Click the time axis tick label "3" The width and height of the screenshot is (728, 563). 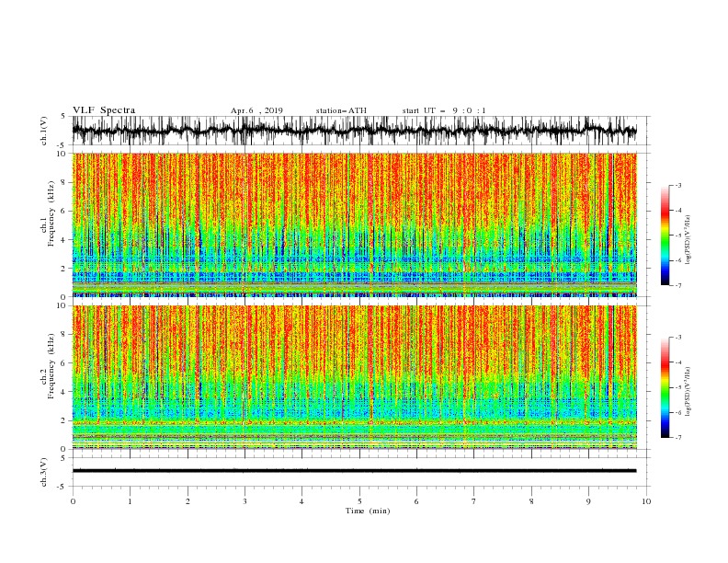pos(245,501)
